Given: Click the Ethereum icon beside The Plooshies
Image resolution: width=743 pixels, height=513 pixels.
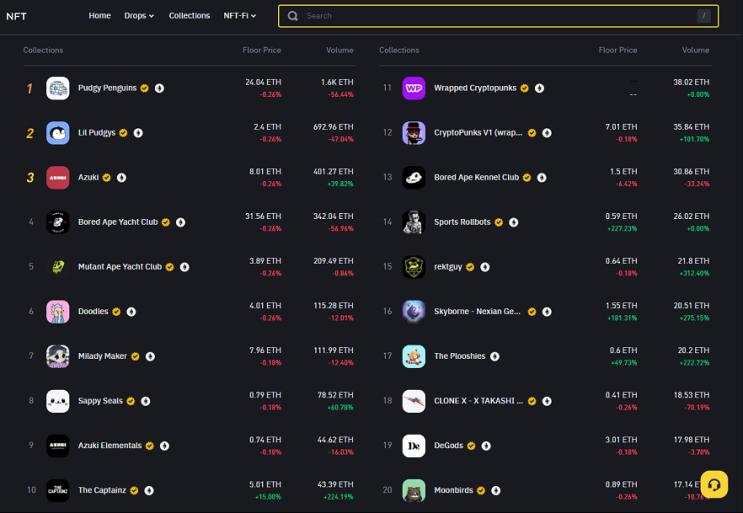Looking at the screenshot, I should (495, 356).
